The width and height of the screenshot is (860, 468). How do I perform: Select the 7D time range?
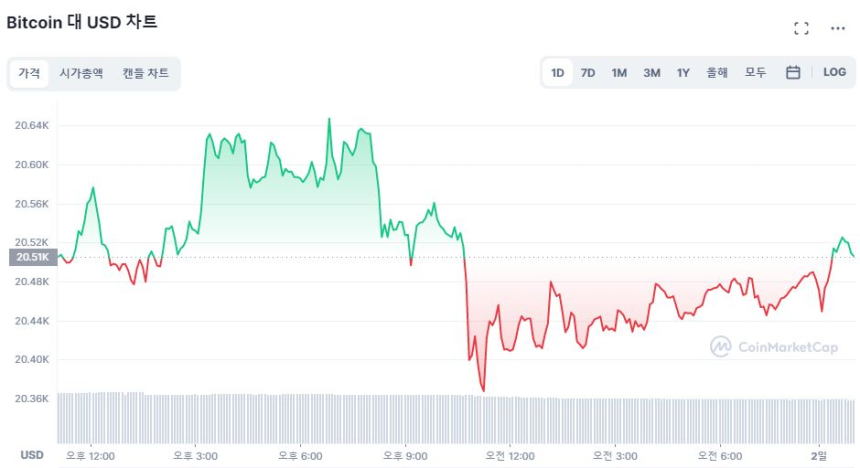coord(588,72)
